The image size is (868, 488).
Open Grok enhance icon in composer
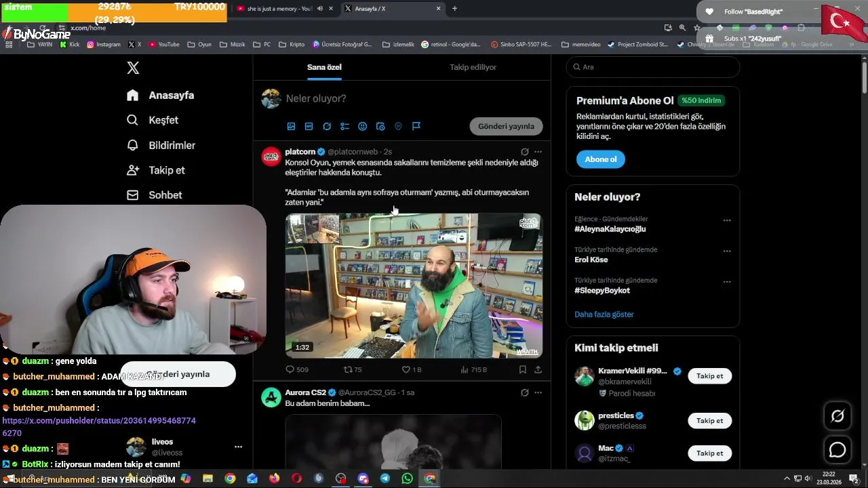tap(327, 126)
